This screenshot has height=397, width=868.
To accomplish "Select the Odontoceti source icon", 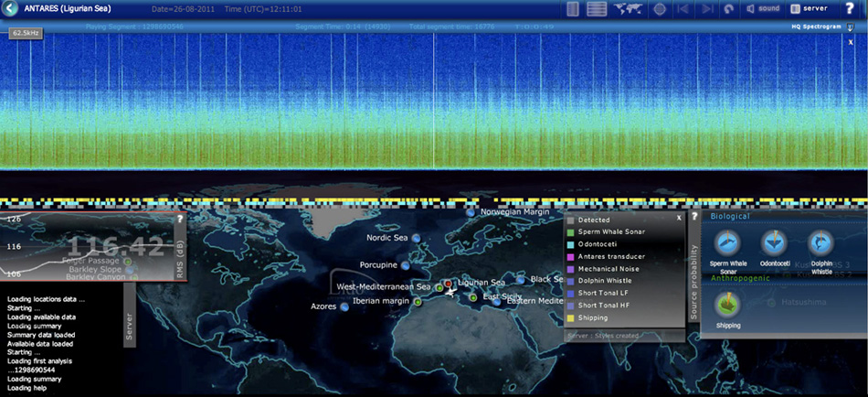I will [x=774, y=242].
